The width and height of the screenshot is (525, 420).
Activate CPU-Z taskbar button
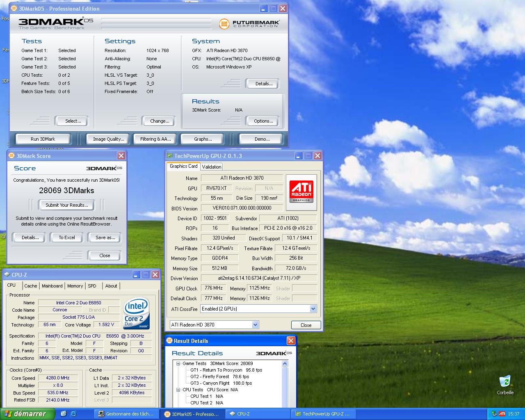258,414
